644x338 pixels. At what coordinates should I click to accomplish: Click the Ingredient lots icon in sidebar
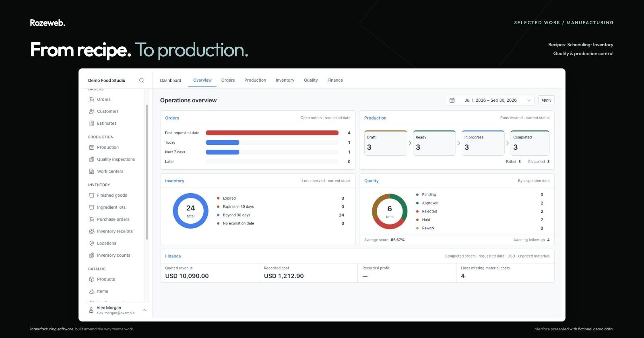pos(92,207)
